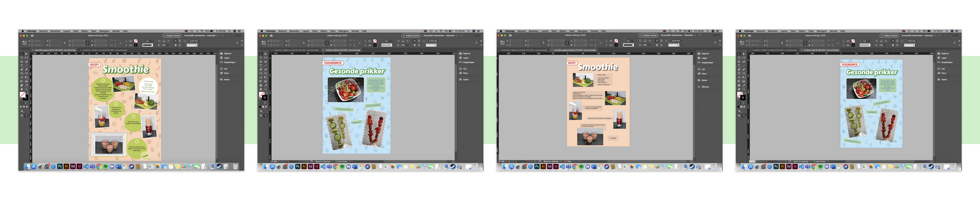Open Object menu in the 41% prikkers window
980x200 pixels.
[324, 31]
